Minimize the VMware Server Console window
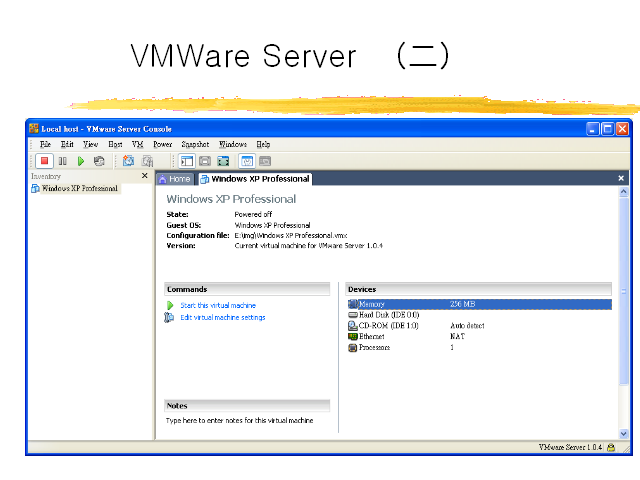640x480 pixels. pyautogui.click(x=593, y=129)
